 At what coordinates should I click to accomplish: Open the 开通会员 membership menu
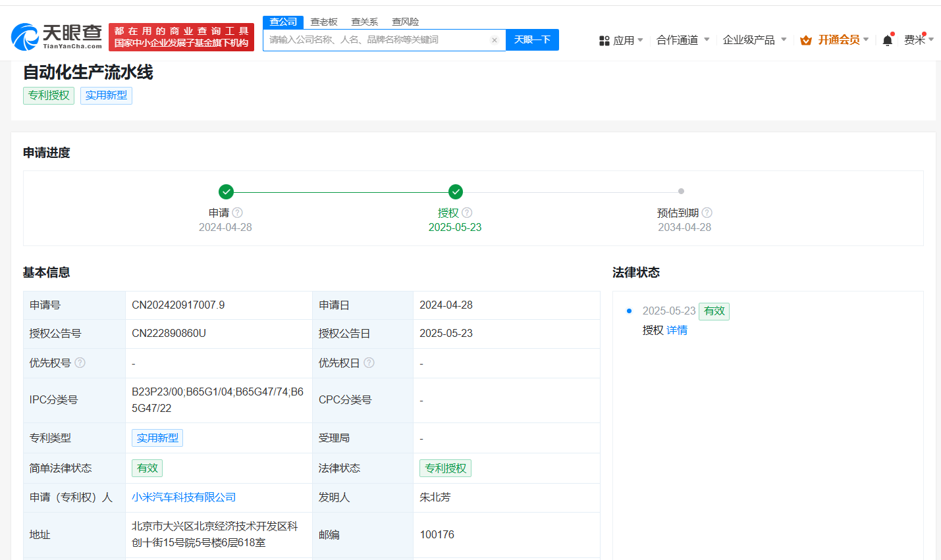click(834, 40)
